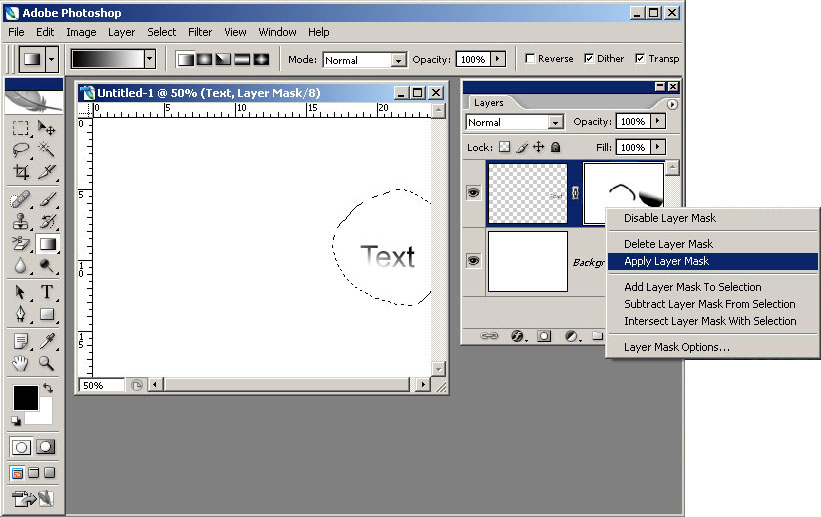
Task: Choose the radial gradient style
Action: [204, 59]
